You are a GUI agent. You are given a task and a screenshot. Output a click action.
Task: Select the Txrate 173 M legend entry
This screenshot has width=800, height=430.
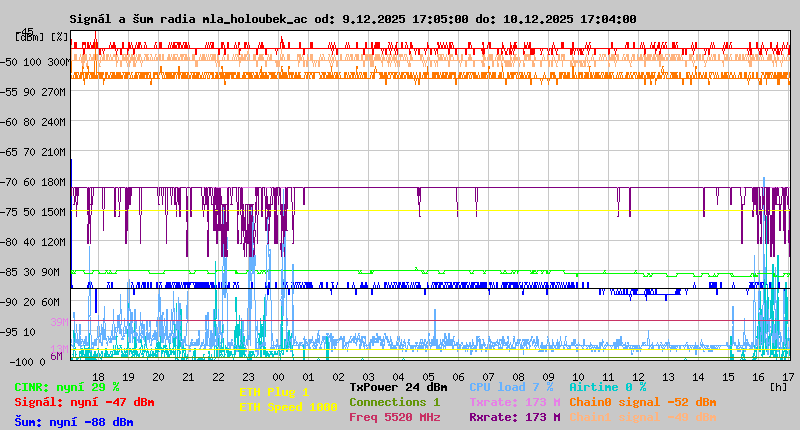pyautogui.click(x=515, y=402)
